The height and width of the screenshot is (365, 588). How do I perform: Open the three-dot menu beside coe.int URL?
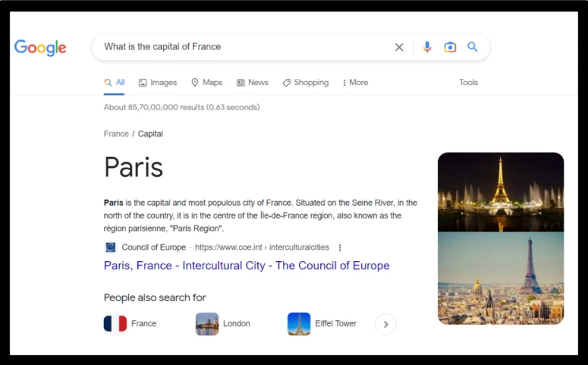340,247
